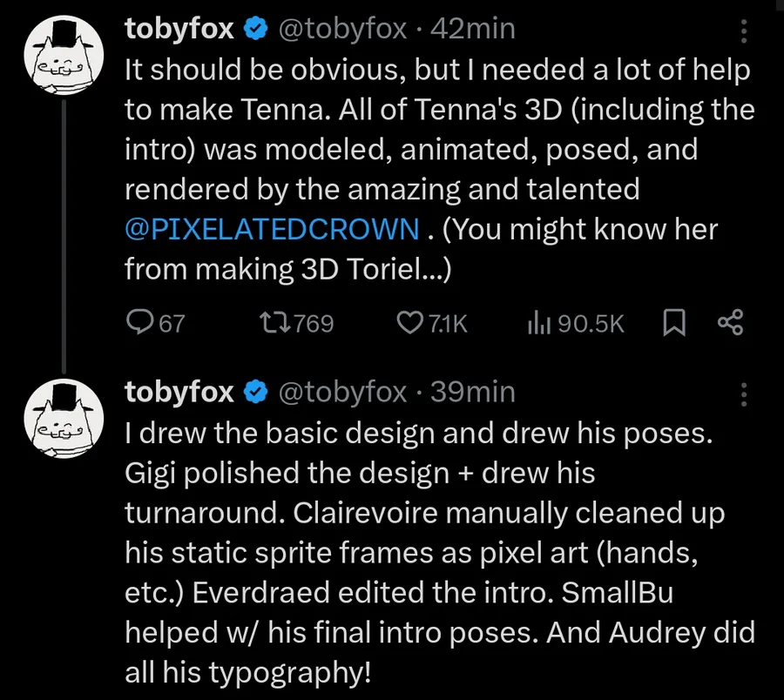The width and height of the screenshot is (784, 700).
Task: Like the tweet with 7.1K likes
Action: (432, 323)
